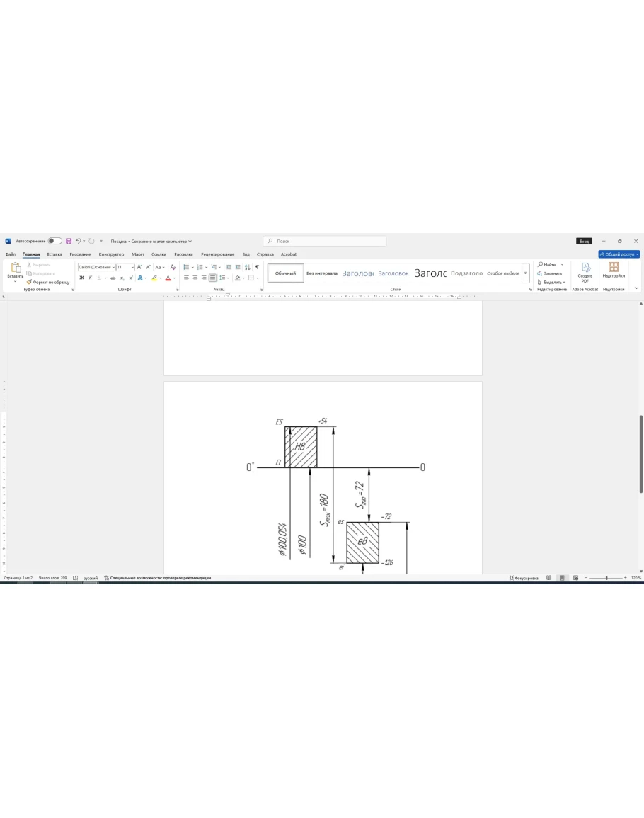Switch to the Рецензирование tab
The height and width of the screenshot is (818, 644).
point(217,254)
